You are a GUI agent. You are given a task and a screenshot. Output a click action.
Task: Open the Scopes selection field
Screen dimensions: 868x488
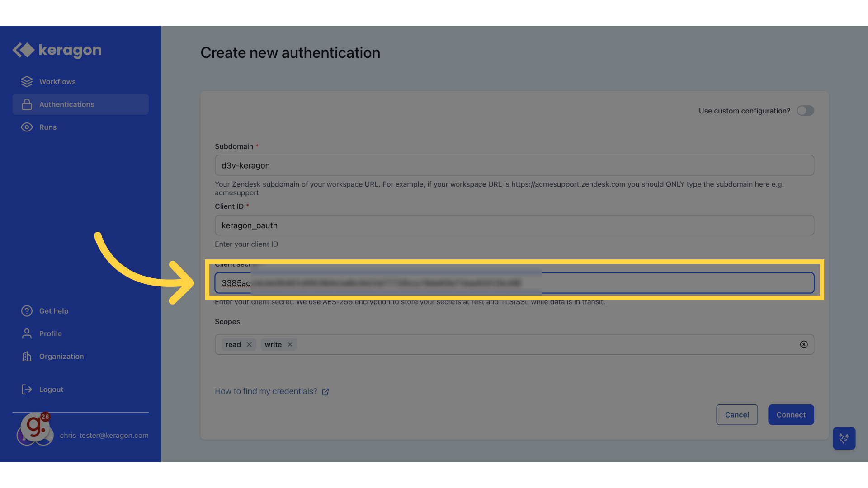click(x=542, y=345)
